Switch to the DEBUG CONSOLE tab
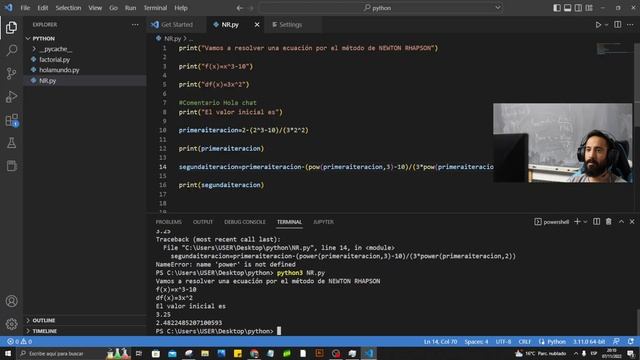Viewport: 640px width, 360px height. coord(244,222)
